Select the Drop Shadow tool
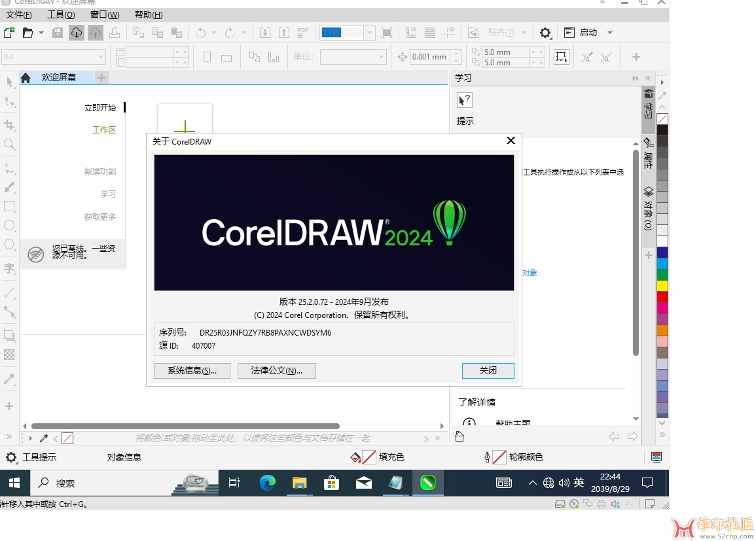This screenshot has width=756, height=541. point(10,336)
